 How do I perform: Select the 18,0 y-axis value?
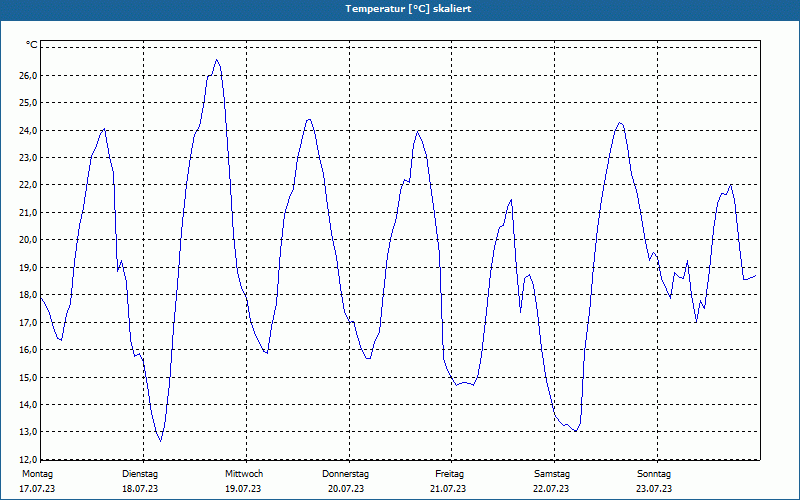pyautogui.click(x=29, y=295)
